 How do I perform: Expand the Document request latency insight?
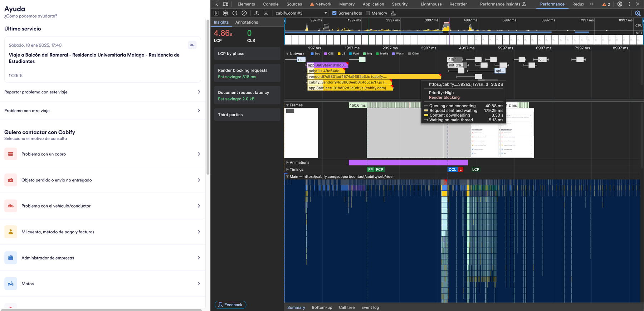[247, 95]
